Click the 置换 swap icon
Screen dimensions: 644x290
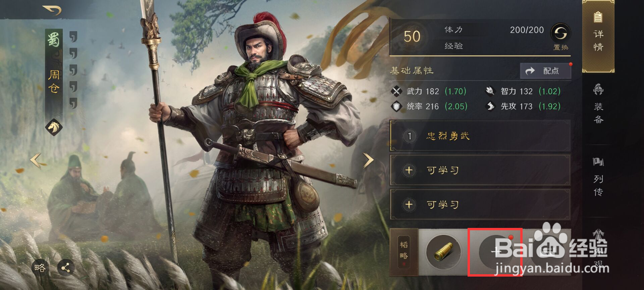coord(560,37)
